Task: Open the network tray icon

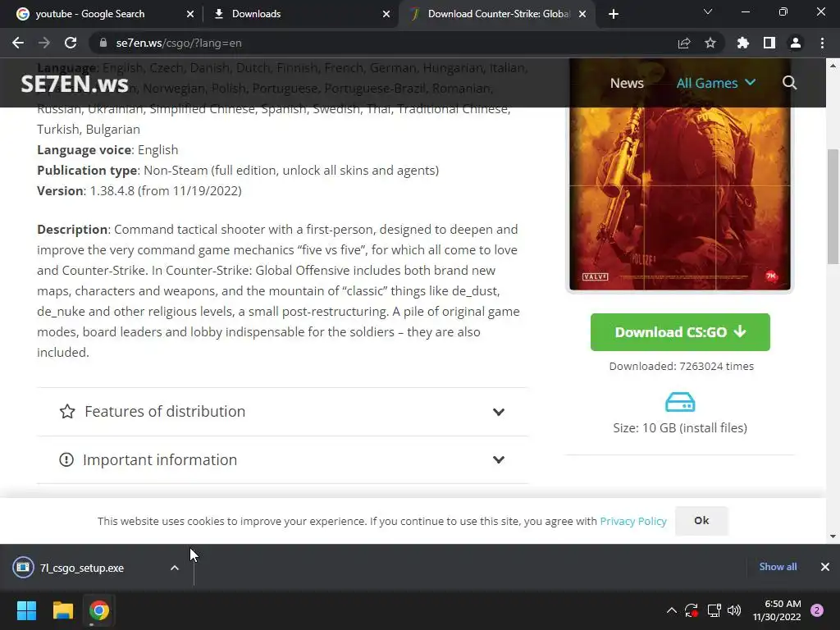Action: pyautogui.click(x=714, y=610)
